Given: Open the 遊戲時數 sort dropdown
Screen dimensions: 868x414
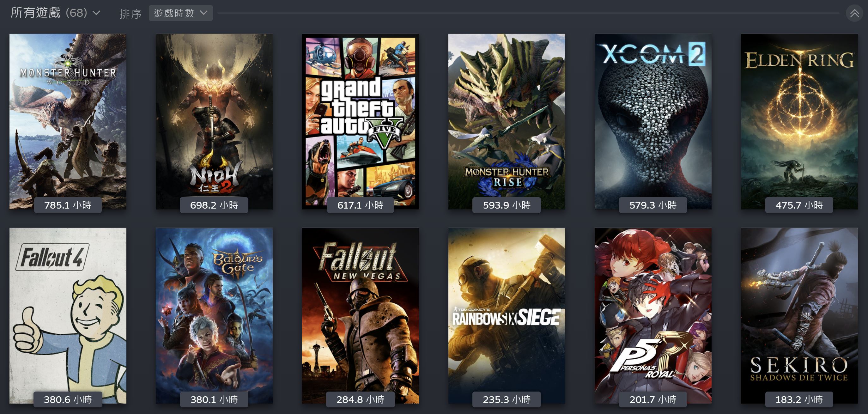Looking at the screenshot, I should coord(181,13).
